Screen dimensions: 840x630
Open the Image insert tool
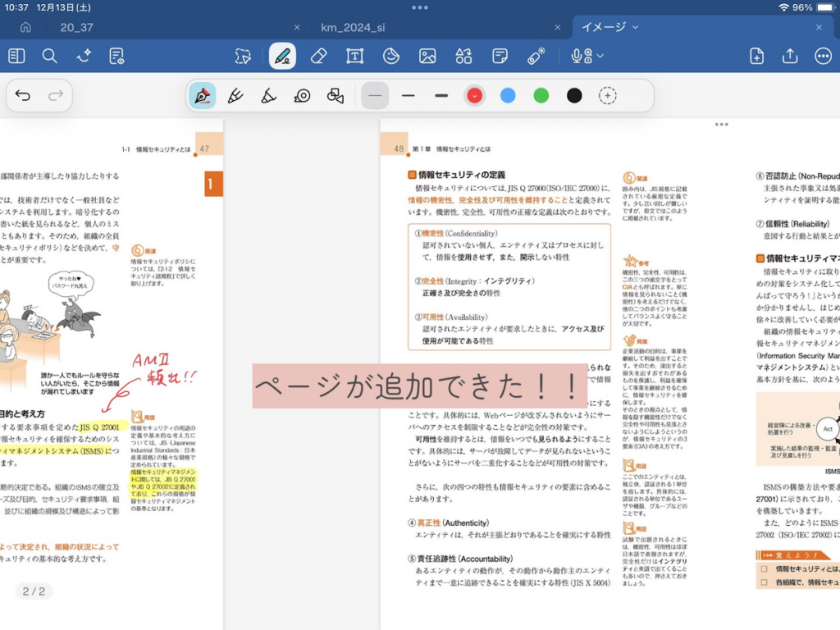point(427,56)
